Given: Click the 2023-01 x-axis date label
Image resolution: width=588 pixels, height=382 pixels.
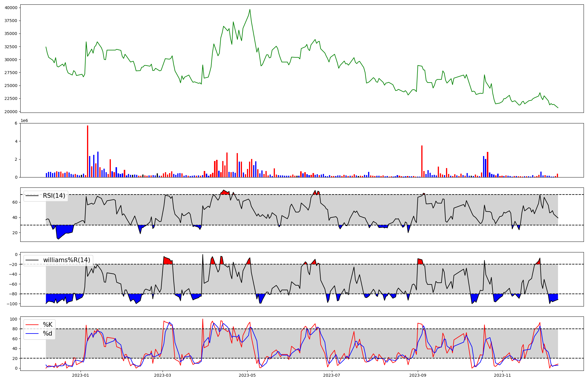Looking at the screenshot, I should (x=80, y=375).
